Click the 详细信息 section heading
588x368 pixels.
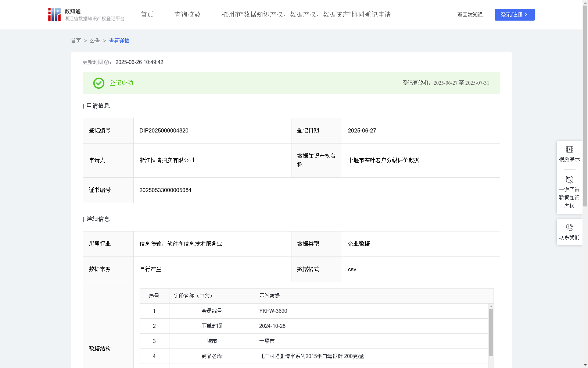(98, 219)
